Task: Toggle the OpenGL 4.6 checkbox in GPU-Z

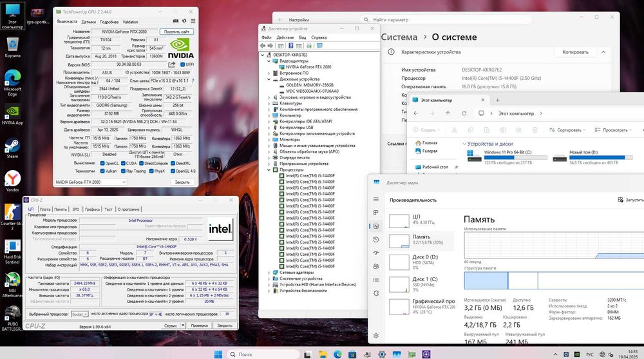Action: (173, 171)
